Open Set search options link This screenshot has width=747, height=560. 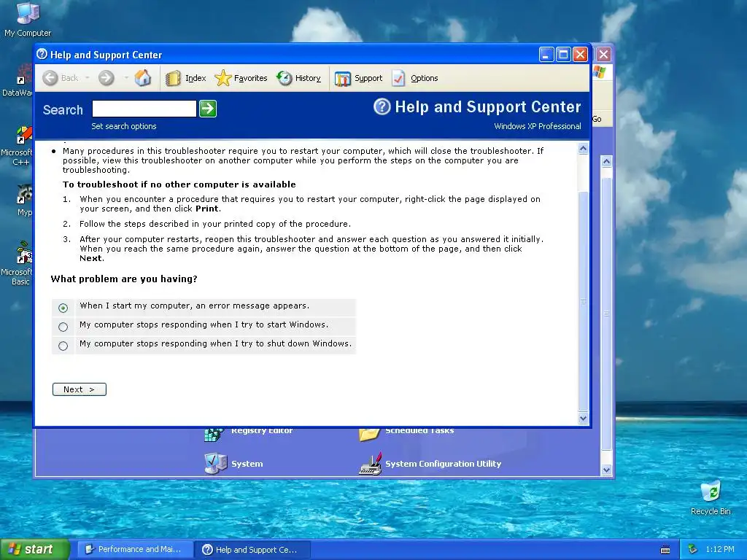coord(124,126)
